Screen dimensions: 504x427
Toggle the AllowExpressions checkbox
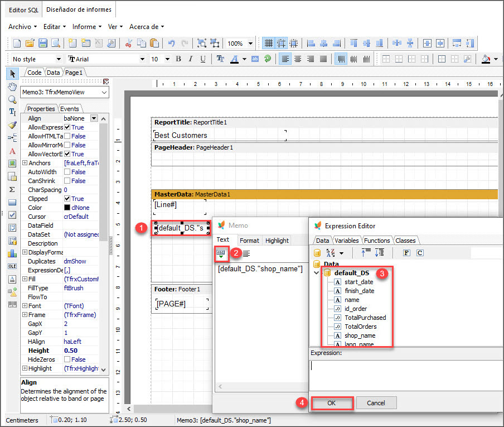(67, 127)
